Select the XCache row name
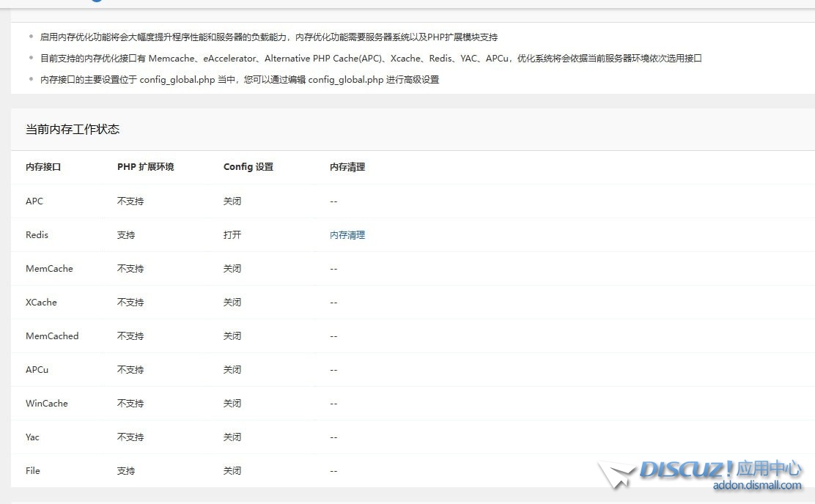Viewport: 815px width, 504px height. [41, 303]
